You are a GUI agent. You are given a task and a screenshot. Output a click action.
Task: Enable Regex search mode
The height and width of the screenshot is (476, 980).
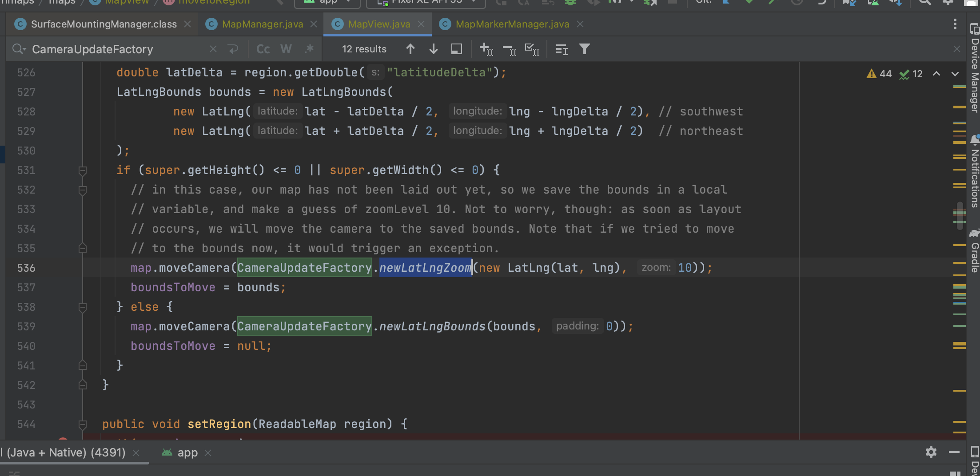(x=309, y=49)
